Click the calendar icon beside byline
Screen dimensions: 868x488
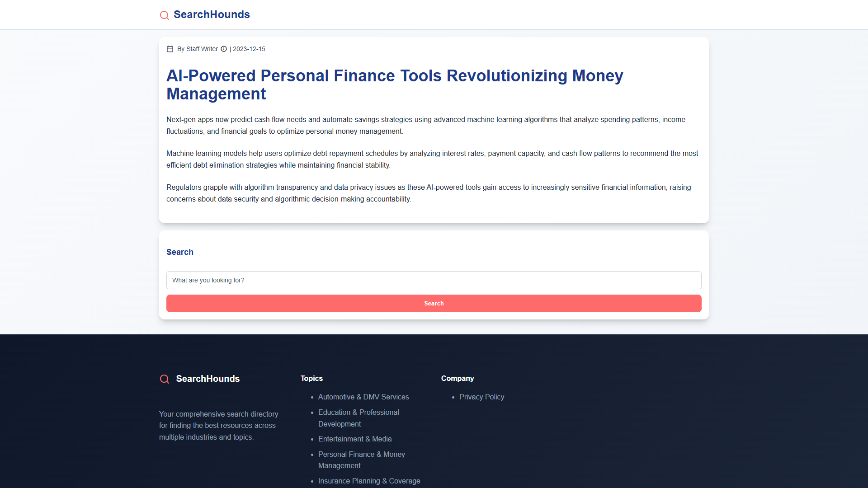[x=170, y=49]
